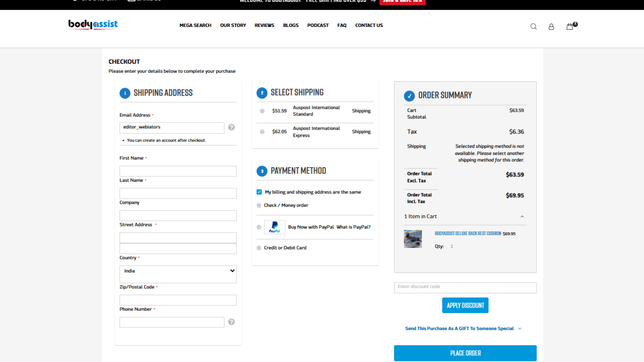644x362 pixels.
Task: Select Auspost International Standard $51.59 shipping
Action: (x=262, y=111)
